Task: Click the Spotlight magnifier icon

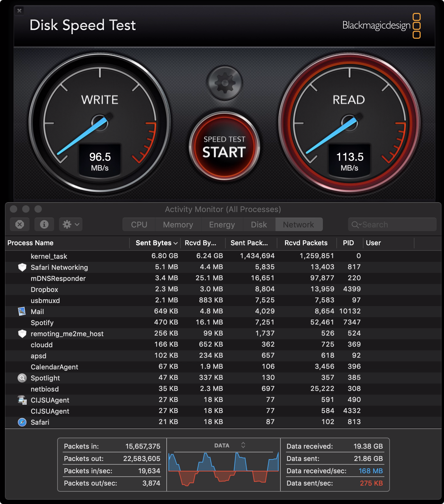Action: click(x=22, y=378)
